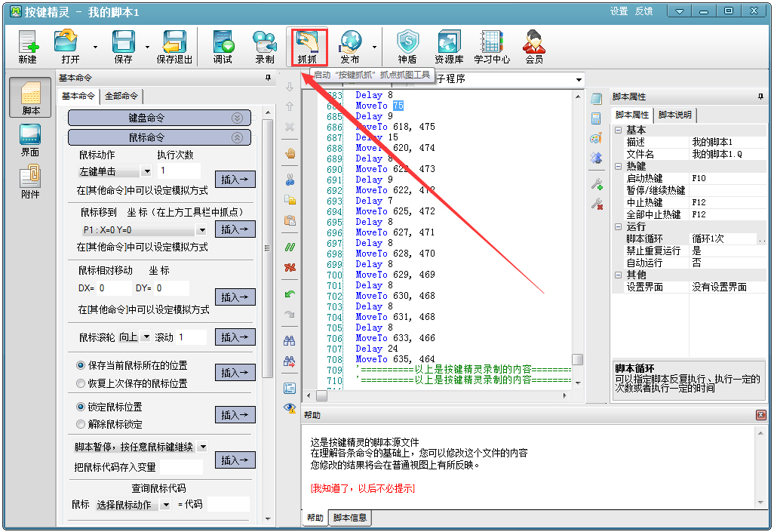Save the script with 保存 icon

pyautogui.click(x=124, y=47)
